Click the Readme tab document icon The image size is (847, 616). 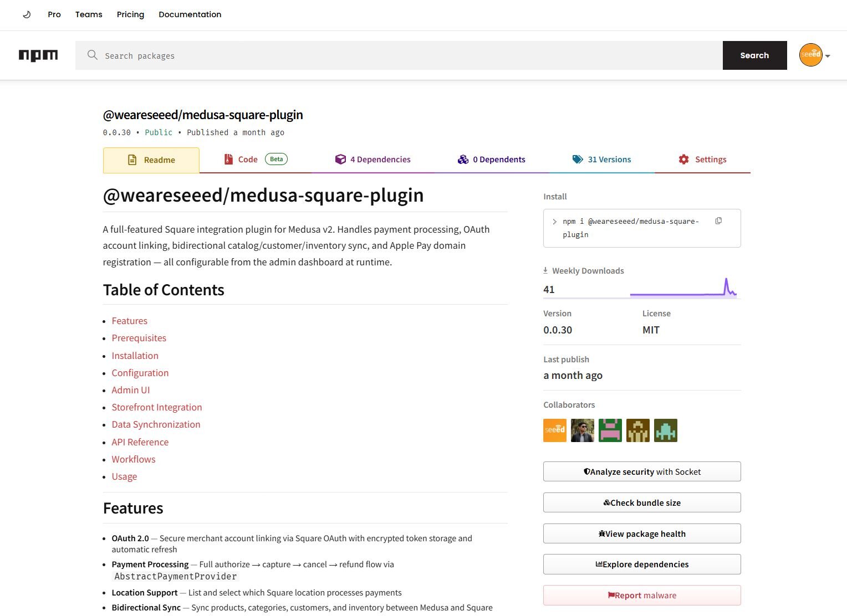[x=132, y=160]
